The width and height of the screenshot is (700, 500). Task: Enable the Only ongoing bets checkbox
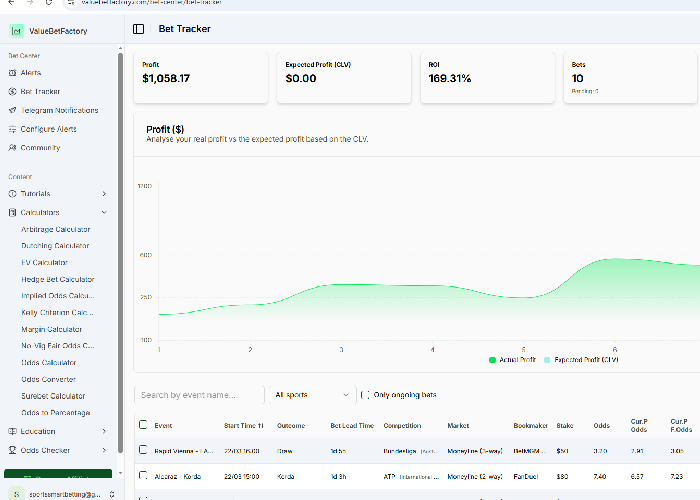(365, 395)
